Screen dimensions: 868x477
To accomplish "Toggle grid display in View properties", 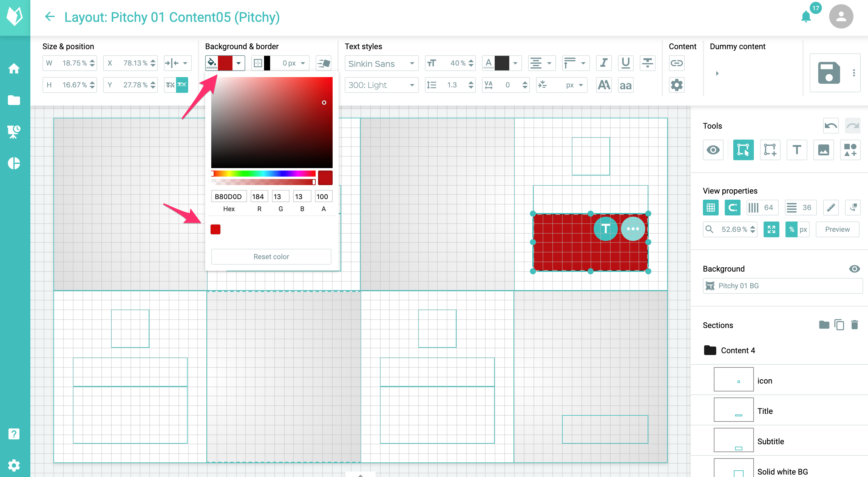I will [x=711, y=208].
